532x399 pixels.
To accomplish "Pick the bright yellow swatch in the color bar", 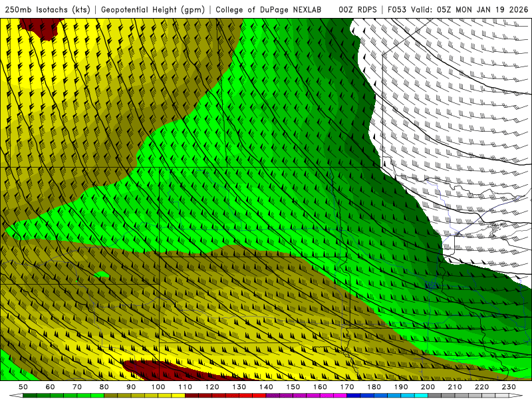I will [178, 396].
